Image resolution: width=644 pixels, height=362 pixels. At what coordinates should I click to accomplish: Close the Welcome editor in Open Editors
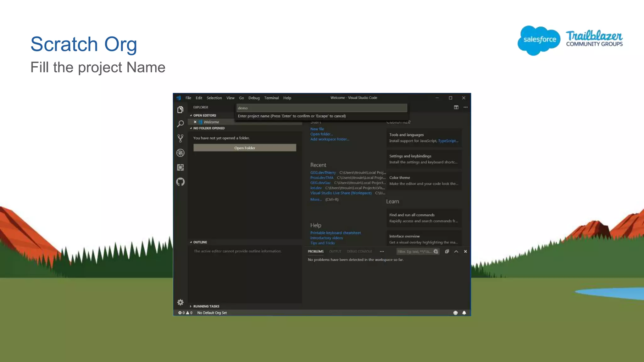click(195, 122)
